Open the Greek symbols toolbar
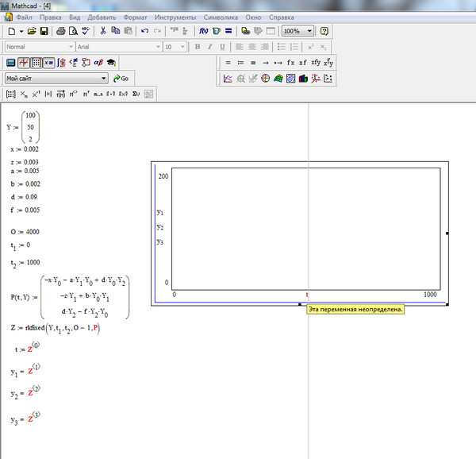The width and height of the screenshot is (476, 459). click(x=98, y=63)
